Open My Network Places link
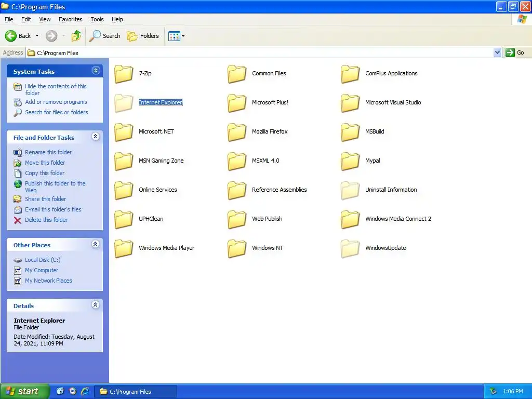This screenshot has width=532, height=399. 48,281
